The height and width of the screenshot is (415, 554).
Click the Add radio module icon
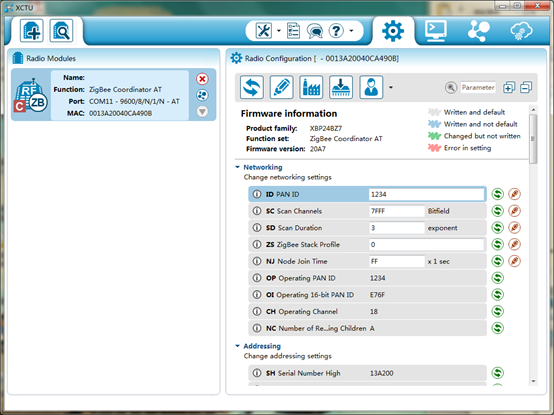click(32, 31)
